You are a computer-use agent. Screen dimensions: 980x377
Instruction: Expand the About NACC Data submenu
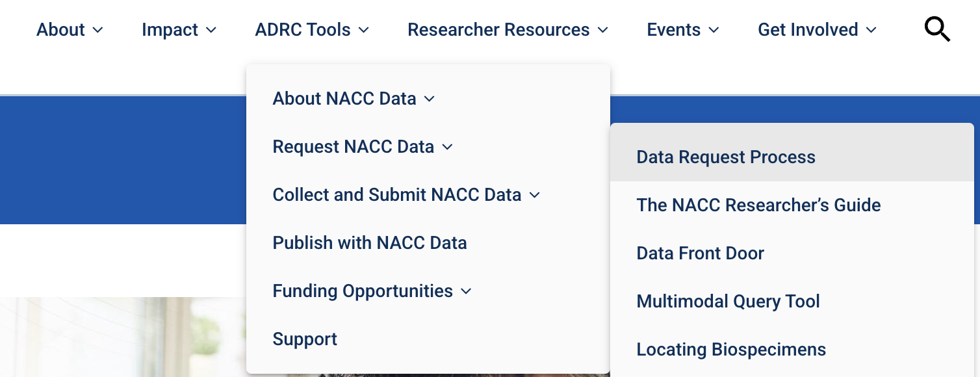pos(345,98)
